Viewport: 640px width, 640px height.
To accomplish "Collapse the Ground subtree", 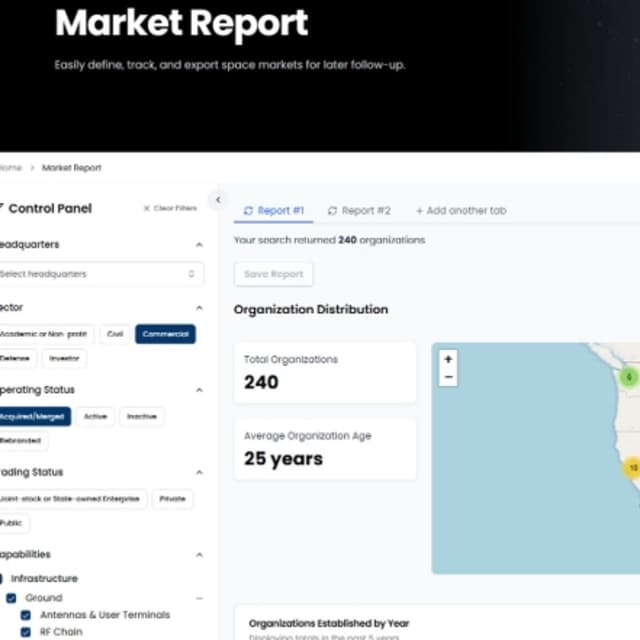I will point(199,598).
